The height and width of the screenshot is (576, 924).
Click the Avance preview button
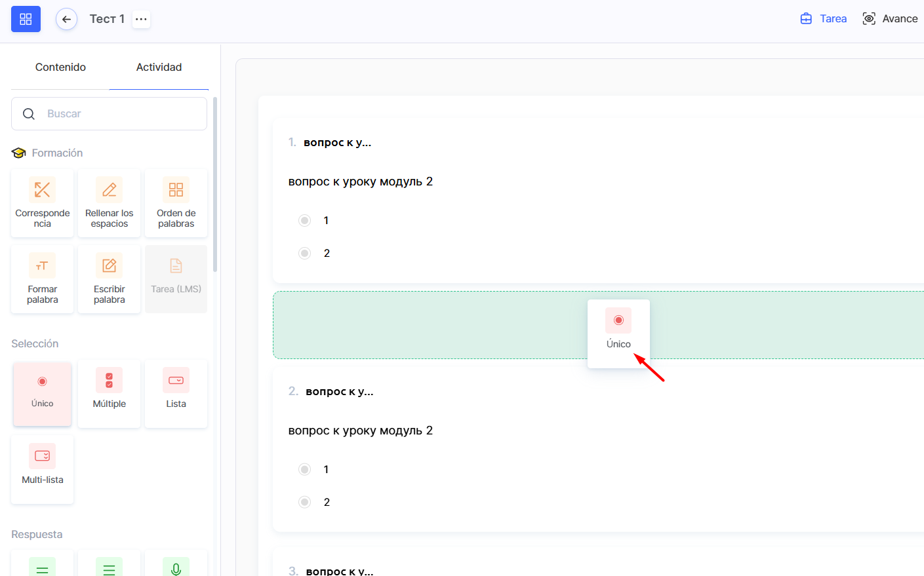coord(890,19)
